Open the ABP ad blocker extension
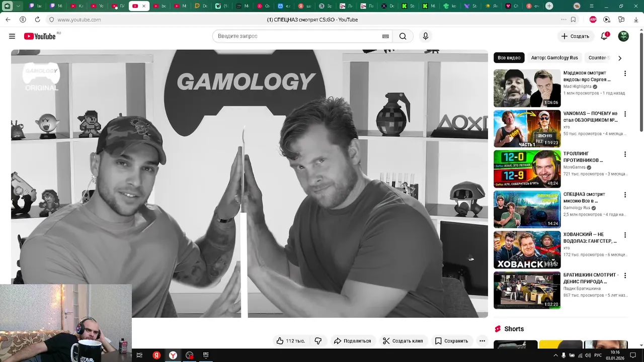This screenshot has width=644, height=362. 593,20
